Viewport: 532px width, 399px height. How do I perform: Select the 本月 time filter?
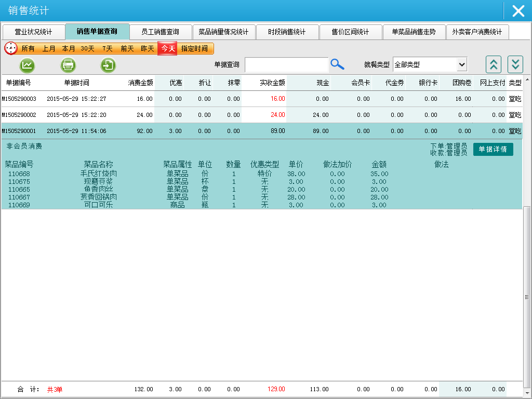coord(69,48)
